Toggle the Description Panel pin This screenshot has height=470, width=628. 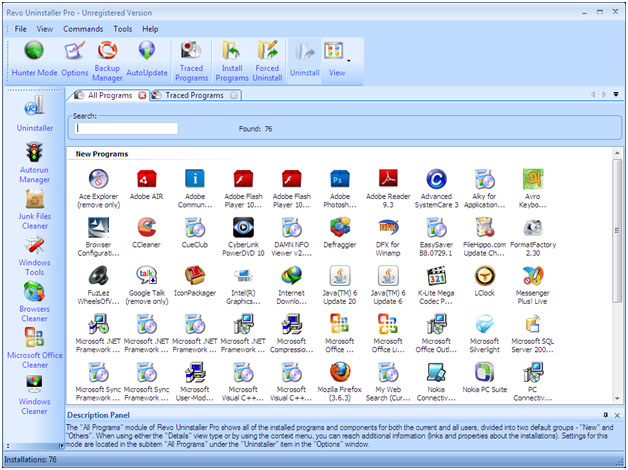pyautogui.click(x=605, y=414)
